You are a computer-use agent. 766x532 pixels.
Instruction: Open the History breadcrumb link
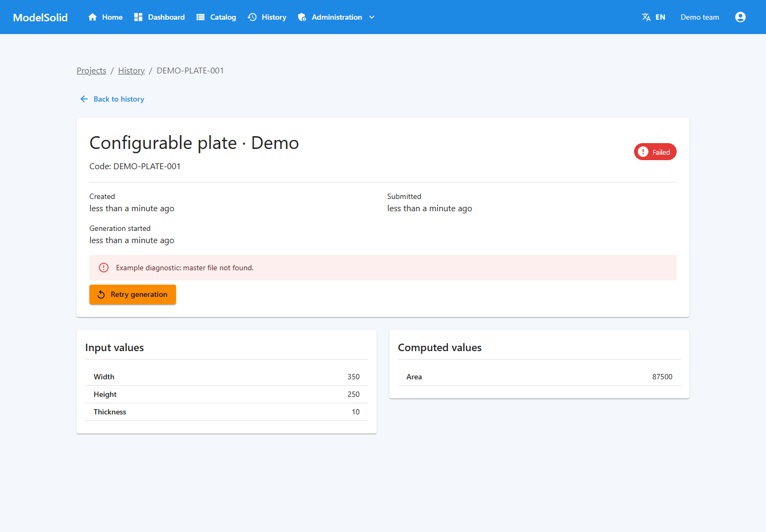(131, 71)
